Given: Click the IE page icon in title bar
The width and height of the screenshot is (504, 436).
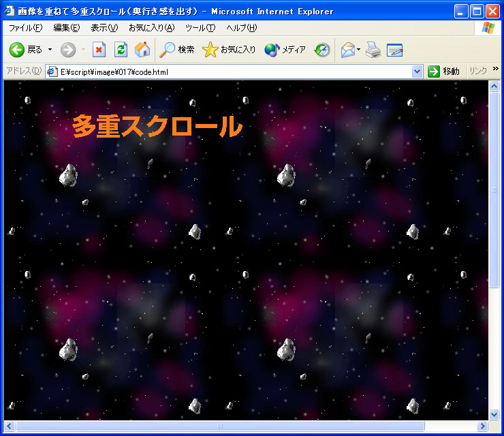Looking at the screenshot, I should [10, 12].
